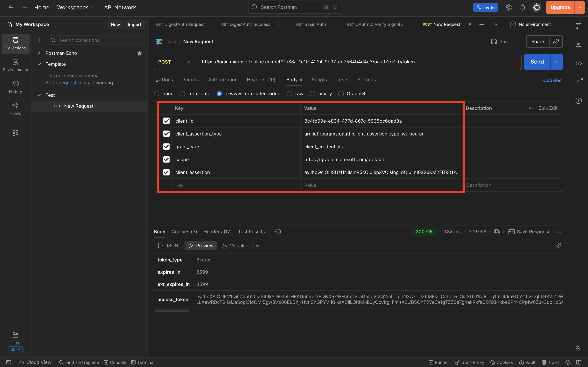Open response history clock icon

[x=278, y=232]
